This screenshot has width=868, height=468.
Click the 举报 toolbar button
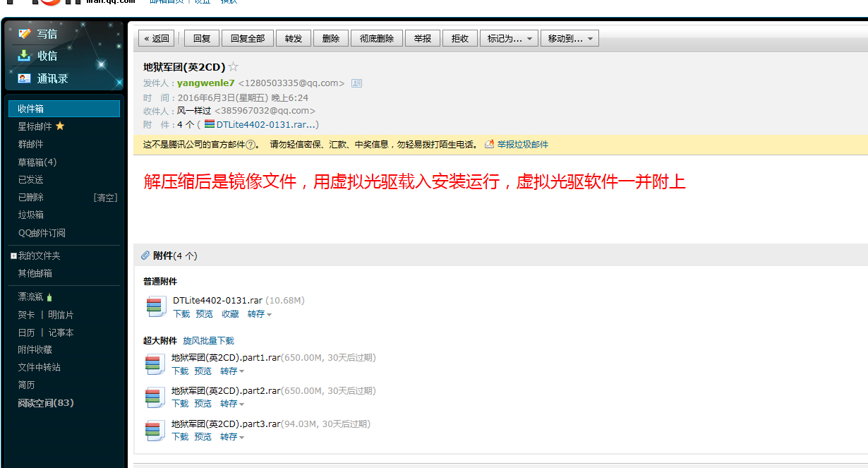[423, 39]
